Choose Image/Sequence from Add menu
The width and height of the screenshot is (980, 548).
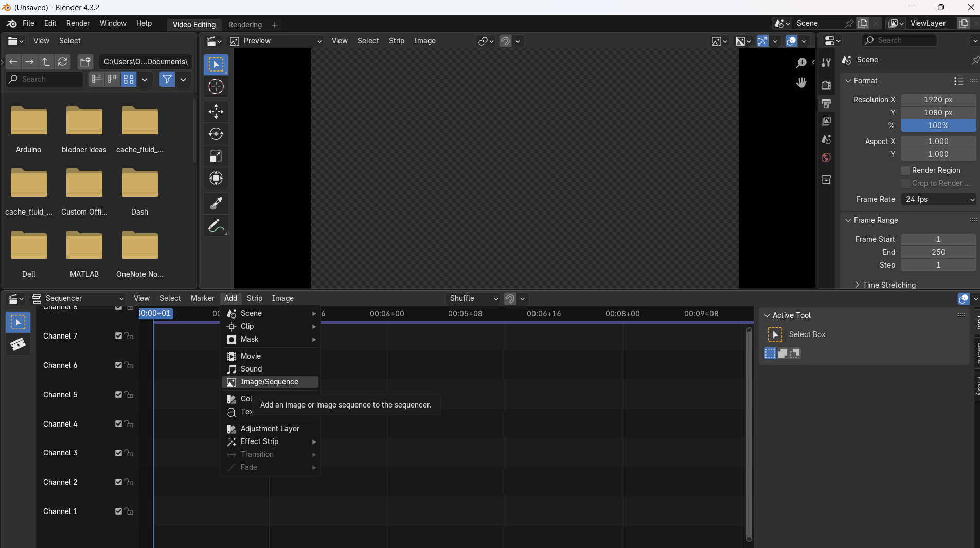click(x=270, y=382)
